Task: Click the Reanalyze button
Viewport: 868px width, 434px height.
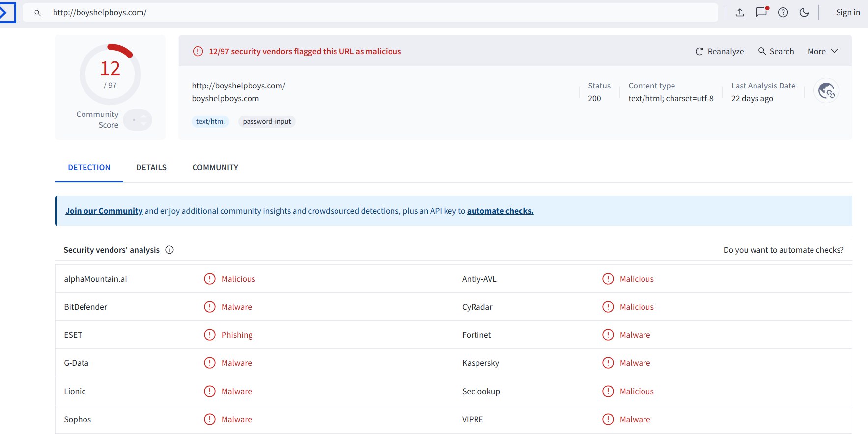Action: (720, 51)
